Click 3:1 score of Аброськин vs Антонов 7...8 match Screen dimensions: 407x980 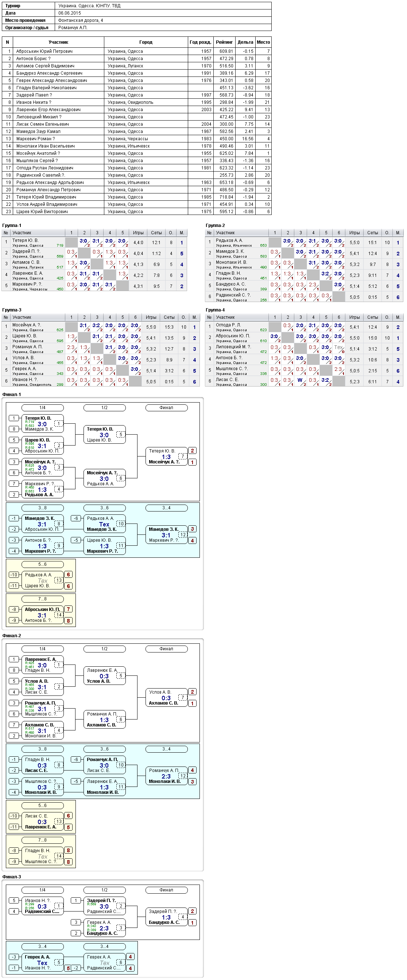pyautogui.click(x=42, y=616)
